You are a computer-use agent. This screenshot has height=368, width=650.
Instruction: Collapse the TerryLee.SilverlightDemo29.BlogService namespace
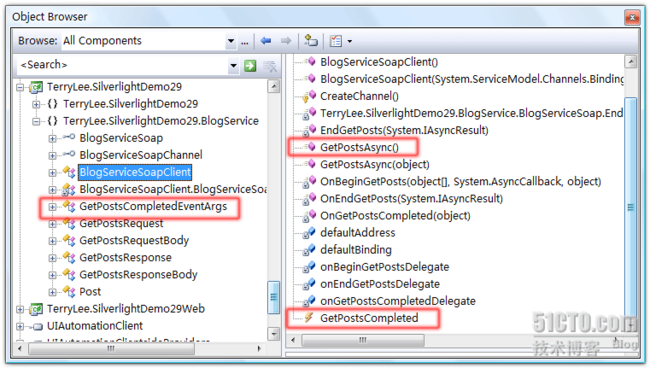36,121
